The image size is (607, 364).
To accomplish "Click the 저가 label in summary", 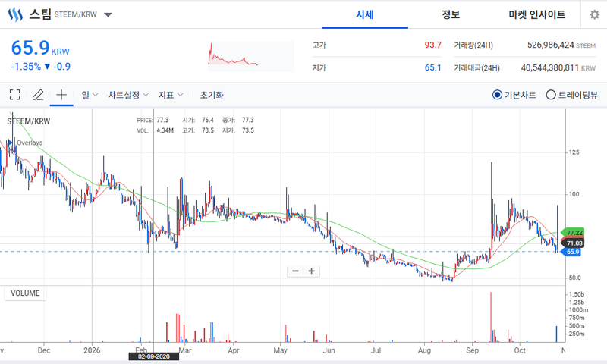I will pyautogui.click(x=319, y=67).
